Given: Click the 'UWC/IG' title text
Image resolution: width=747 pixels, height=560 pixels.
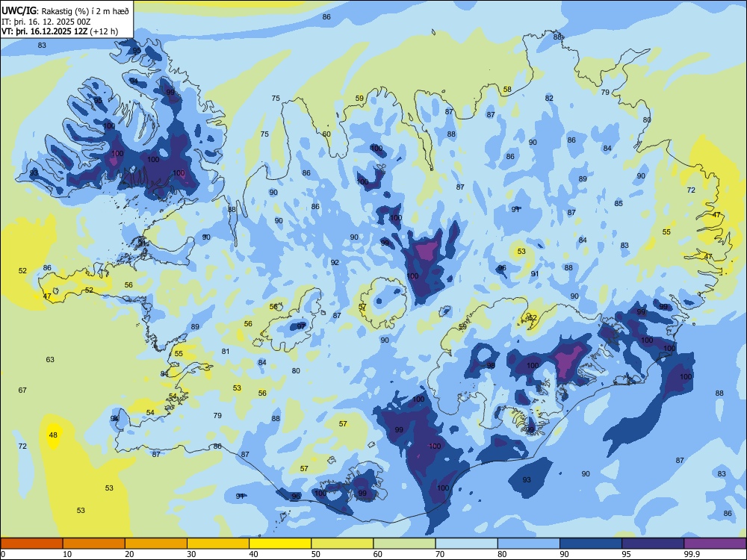Looking at the screenshot, I should (x=19, y=10).
